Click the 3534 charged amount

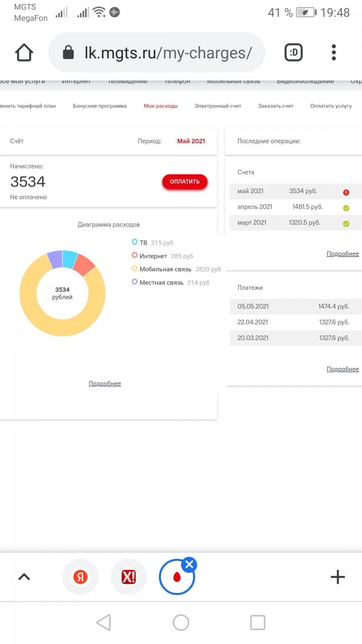click(x=28, y=182)
